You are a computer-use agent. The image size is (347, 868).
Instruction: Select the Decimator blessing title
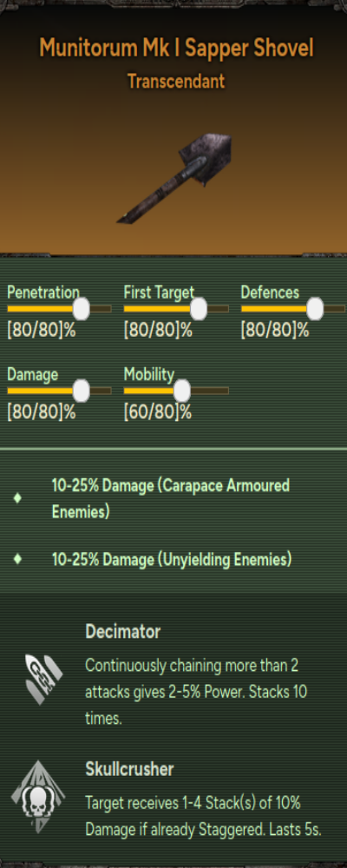tap(123, 632)
